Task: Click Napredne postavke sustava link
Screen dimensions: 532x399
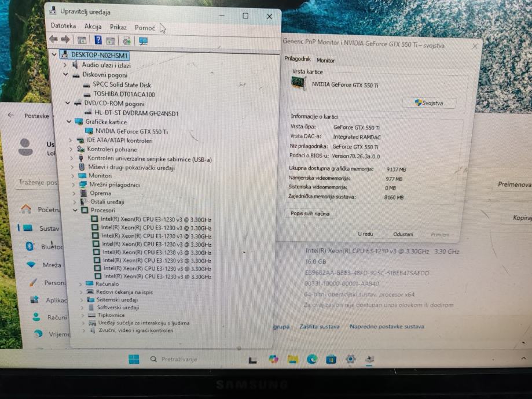Action: [x=387, y=327]
